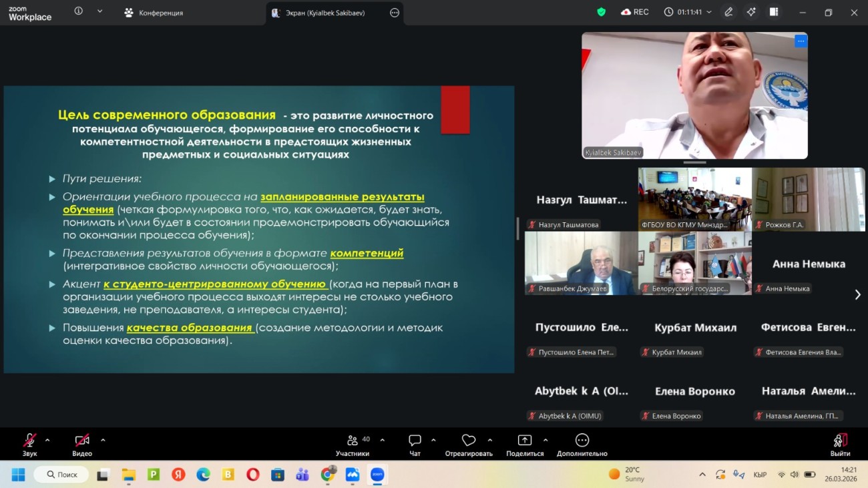Open the Дополнительно (More) menu

[581, 443]
